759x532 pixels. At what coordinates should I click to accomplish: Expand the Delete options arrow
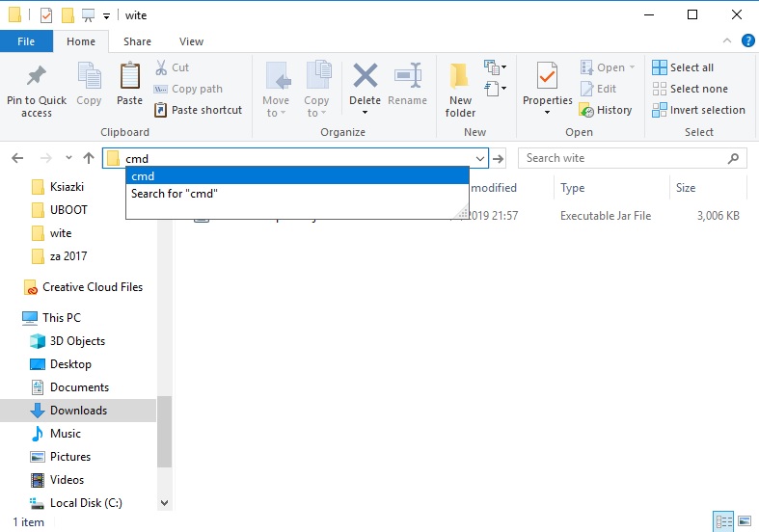[365, 113]
